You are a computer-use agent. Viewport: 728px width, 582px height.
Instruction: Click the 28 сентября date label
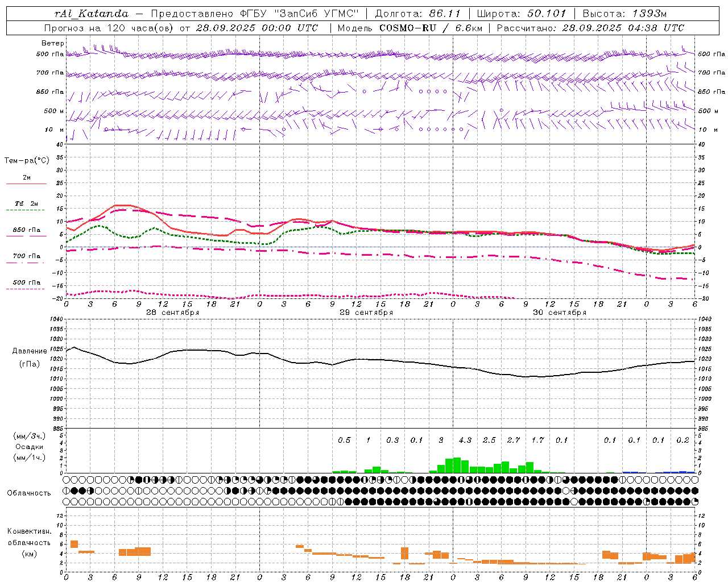click(x=173, y=313)
